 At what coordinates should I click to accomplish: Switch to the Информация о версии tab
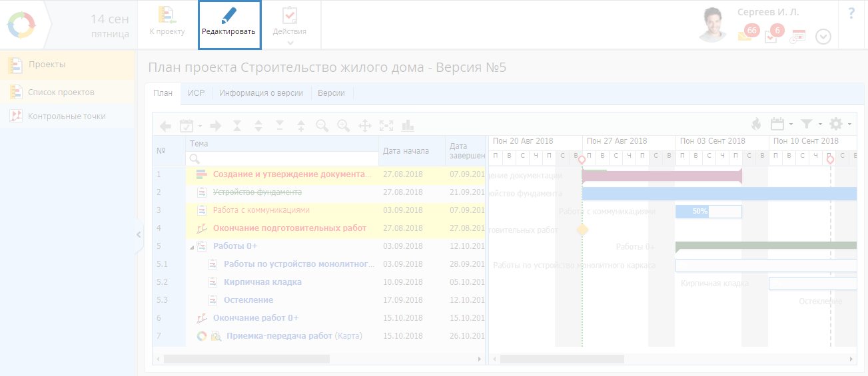click(x=261, y=93)
